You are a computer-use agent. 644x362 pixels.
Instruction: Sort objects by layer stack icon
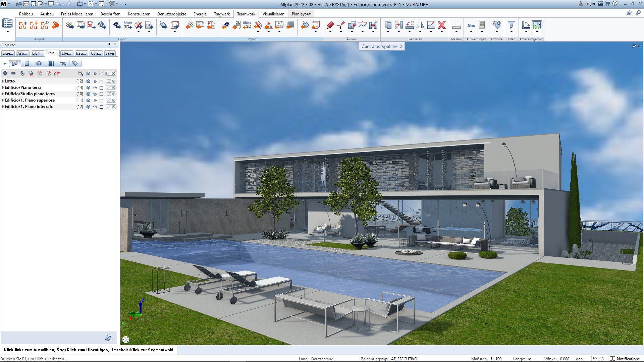click(x=39, y=63)
